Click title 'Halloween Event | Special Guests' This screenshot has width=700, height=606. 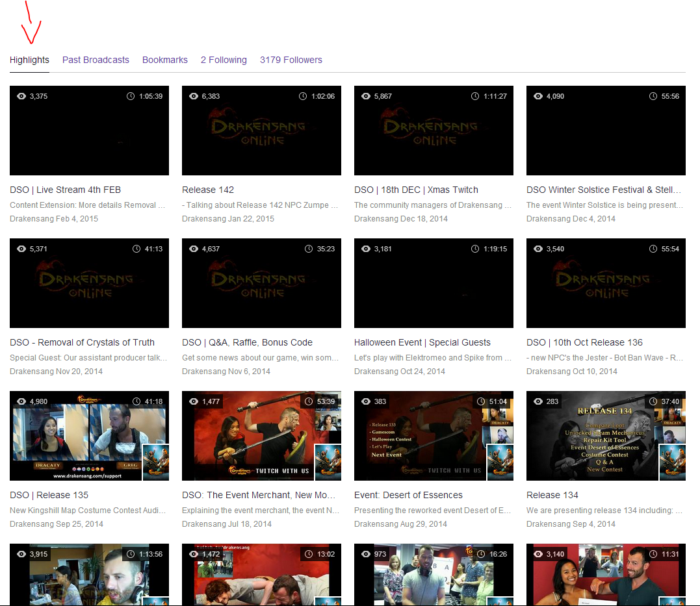tap(422, 342)
